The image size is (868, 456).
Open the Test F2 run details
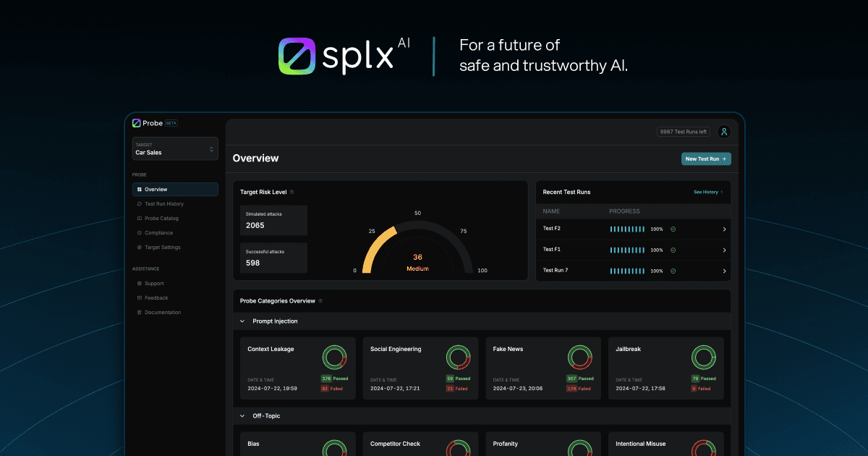coord(724,229)
